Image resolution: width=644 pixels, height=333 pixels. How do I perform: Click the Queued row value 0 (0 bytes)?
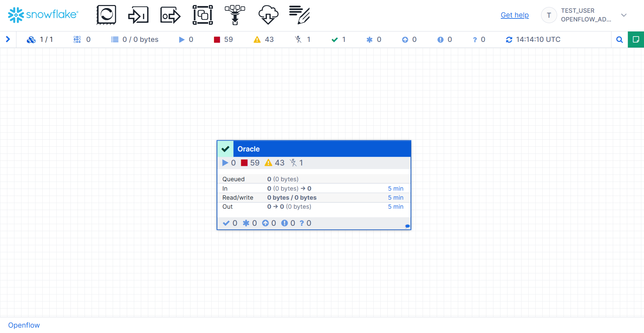283,179
